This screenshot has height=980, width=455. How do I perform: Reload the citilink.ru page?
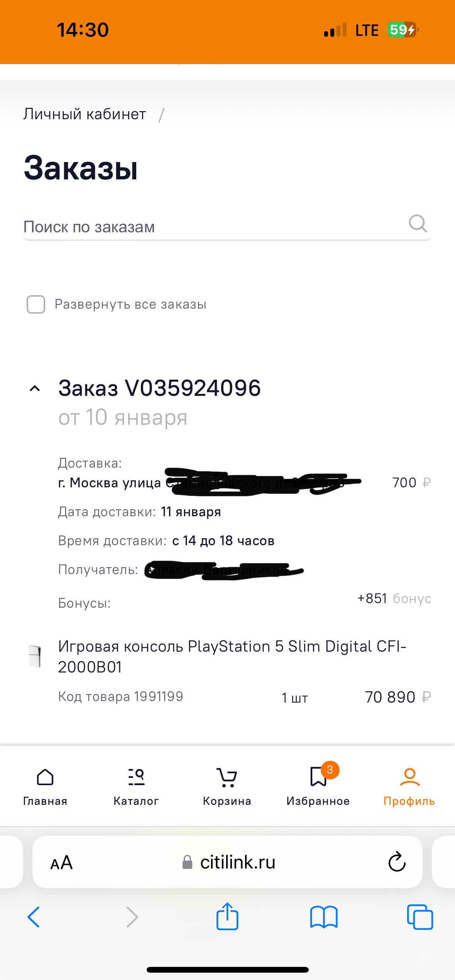pos(397,862)
